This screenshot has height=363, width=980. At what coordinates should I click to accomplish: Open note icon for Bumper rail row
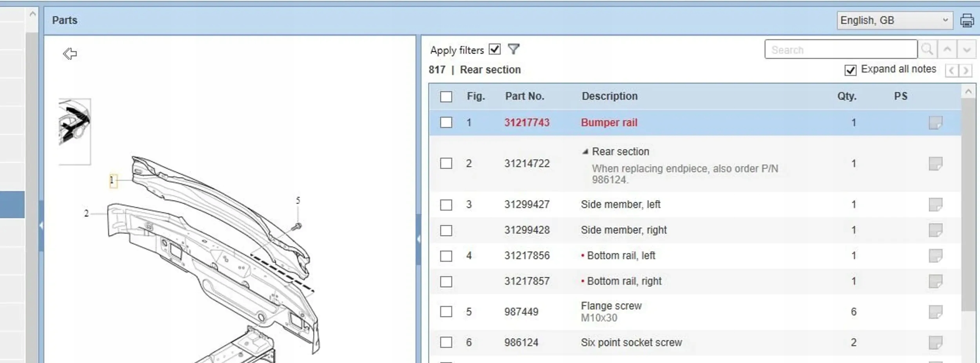click(936, 123)
